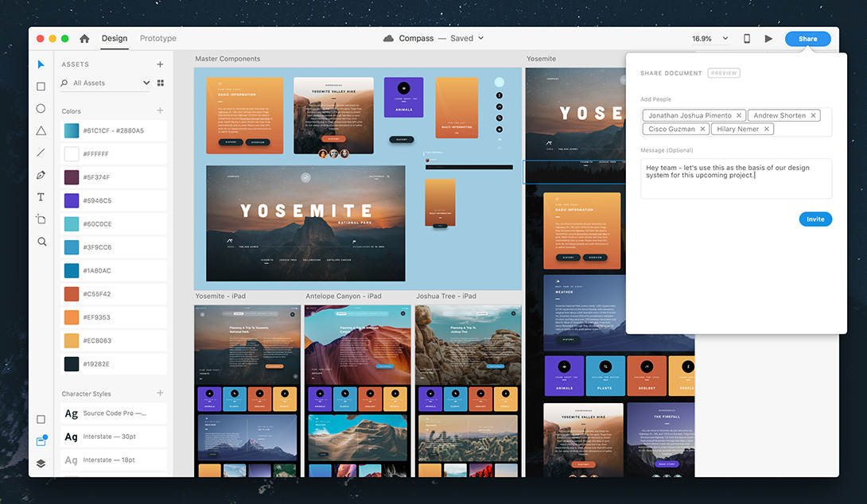The height and width of the screenshot is (504, 867).
Task: Remove Cisco Guzman from invitees
Action: pyautogui.click(x=702, y=129)
